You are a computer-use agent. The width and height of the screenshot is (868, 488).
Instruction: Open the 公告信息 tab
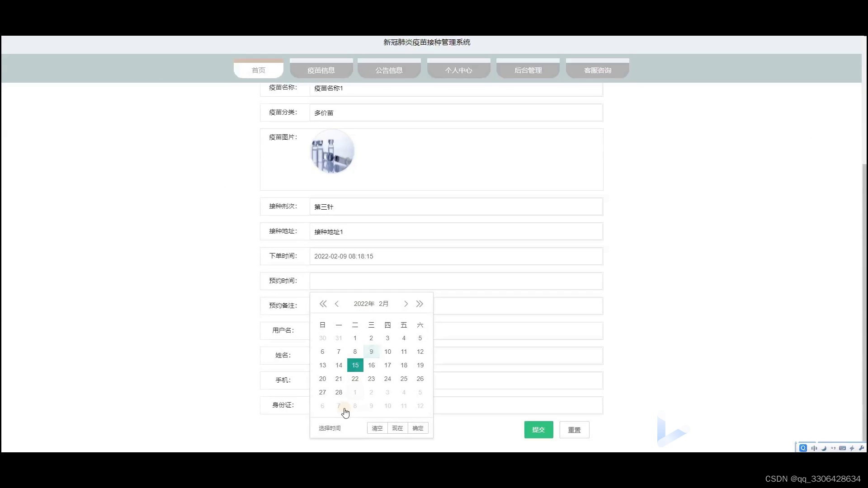click(389, 69)
